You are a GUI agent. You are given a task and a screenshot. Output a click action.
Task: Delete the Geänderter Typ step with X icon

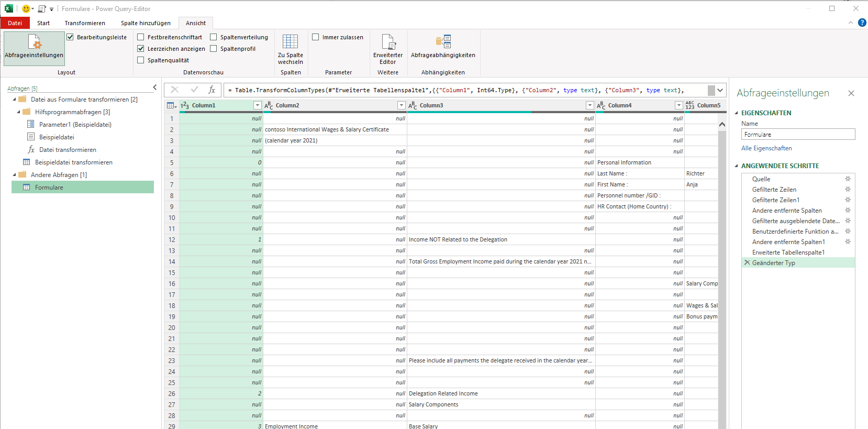click(x=747, y=263)
